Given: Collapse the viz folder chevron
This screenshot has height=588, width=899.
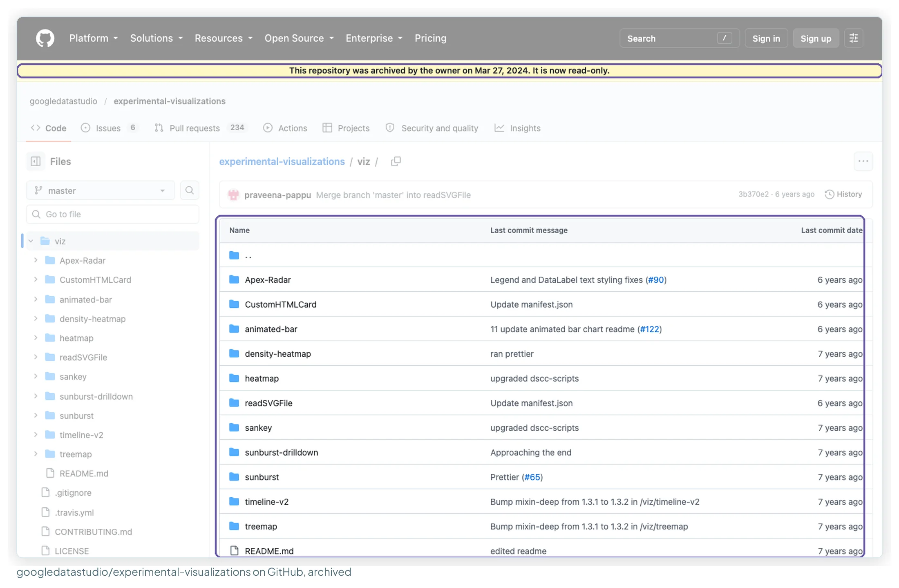Looking at the screenshot, I should [x=31, y=241].
